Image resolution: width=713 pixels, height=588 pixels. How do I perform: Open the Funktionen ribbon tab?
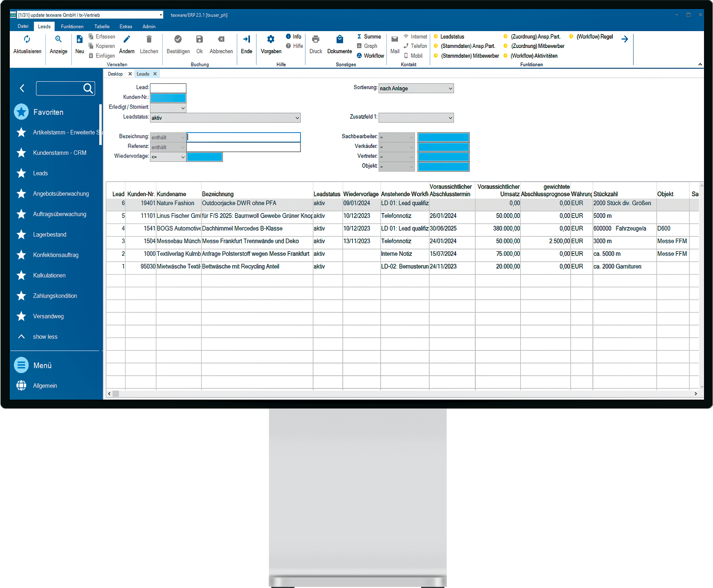coord(72,27)
